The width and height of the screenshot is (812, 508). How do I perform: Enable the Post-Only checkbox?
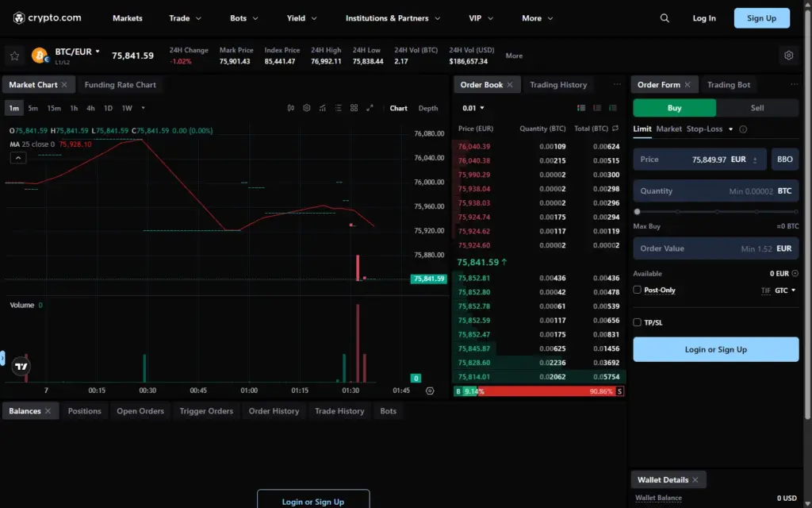coord(638,290)
